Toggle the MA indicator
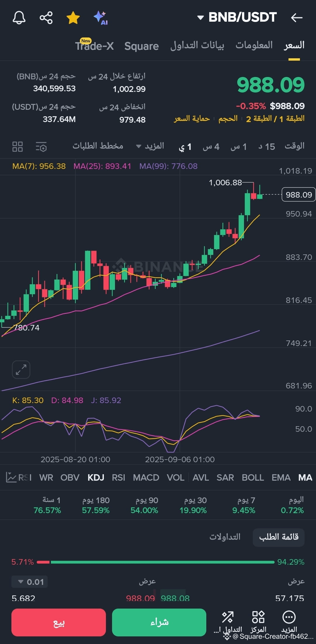The height and width of the screenshot is (644, 316). pyautogui.click(x=305, y=478)
